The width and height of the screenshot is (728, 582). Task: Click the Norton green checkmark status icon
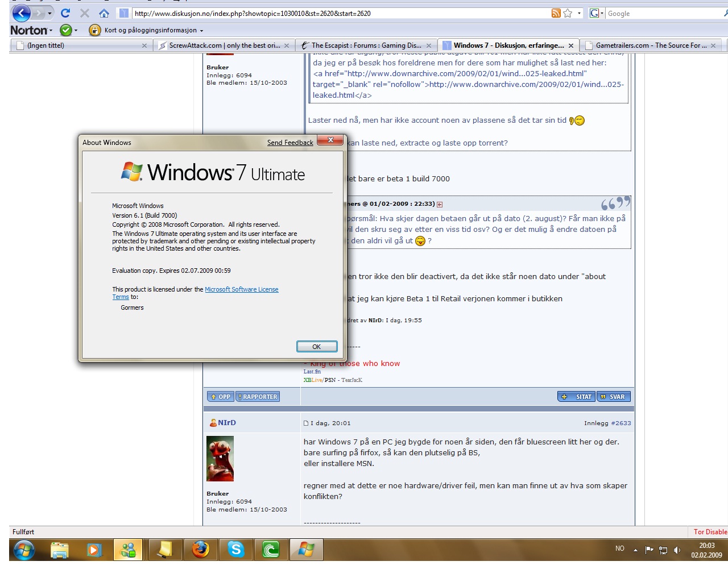coord(66,30)
